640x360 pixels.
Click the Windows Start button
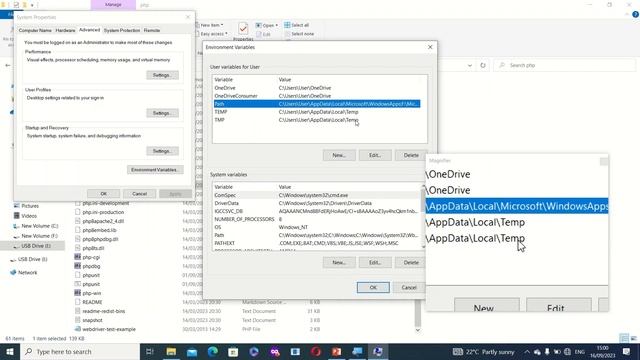[9, 351]
